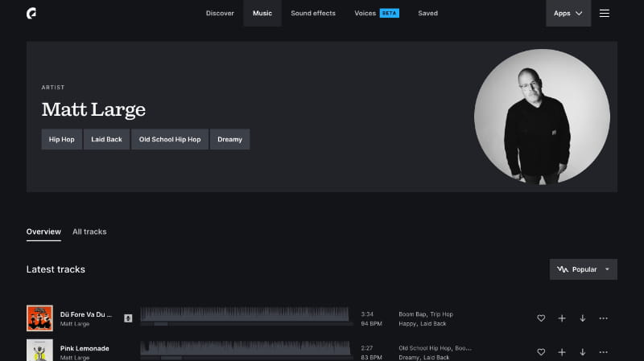Seek in the Pink Lemonade waveform

coord(246,349)
